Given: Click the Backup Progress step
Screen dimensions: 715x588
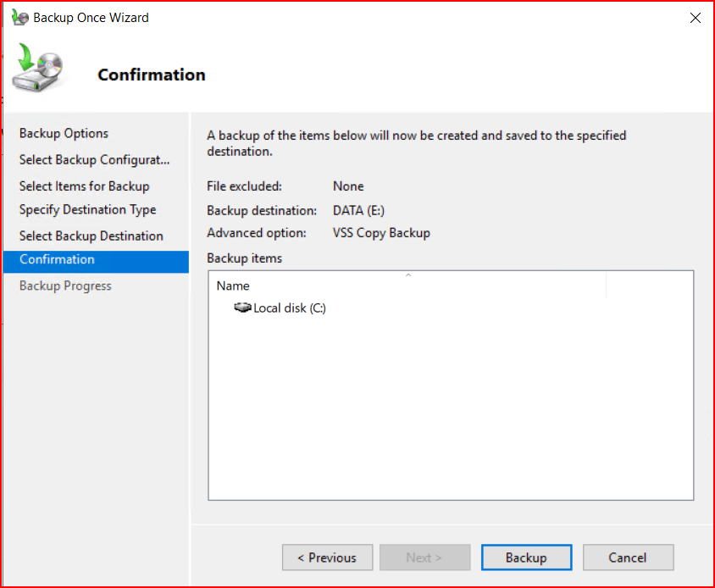Looking at the screenshot, I should [65, 286].
